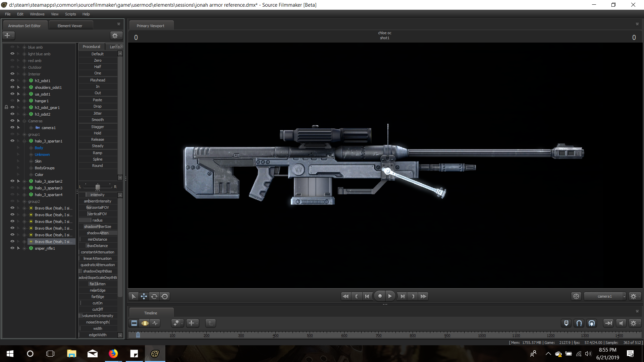644x362 pixels.
Task: Hide the light blue amb item
Action: click(x=12, y=54)
